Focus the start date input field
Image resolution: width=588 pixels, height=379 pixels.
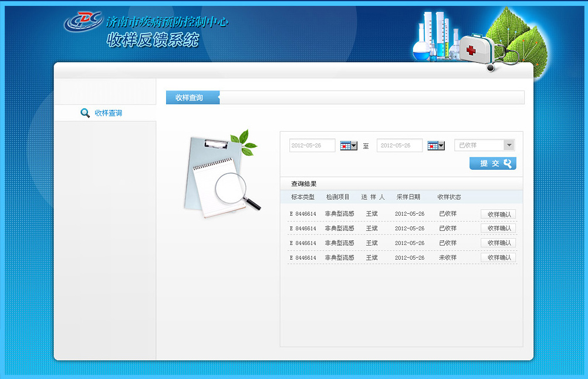pyautogui.click(x=312, y=146)
